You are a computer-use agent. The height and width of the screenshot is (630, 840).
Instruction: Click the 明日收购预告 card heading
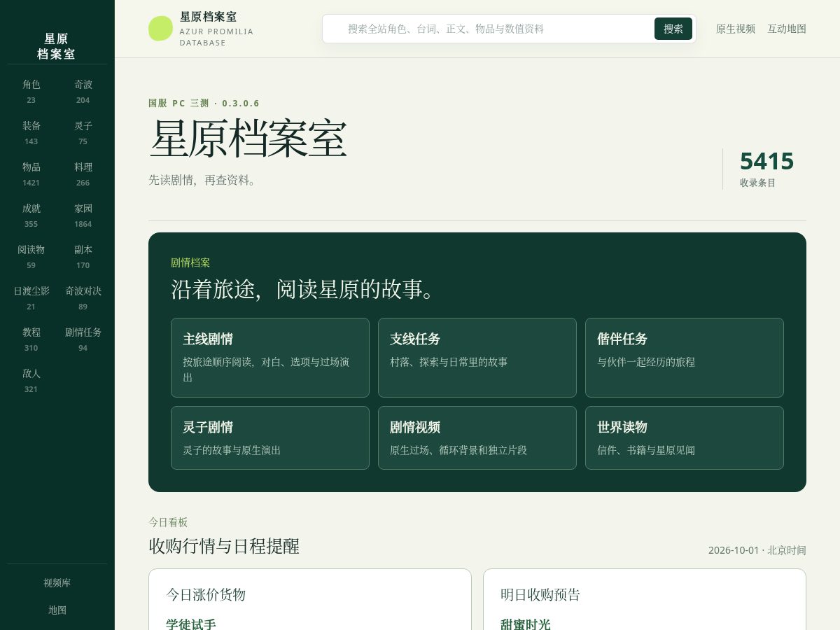click(540, 594)
